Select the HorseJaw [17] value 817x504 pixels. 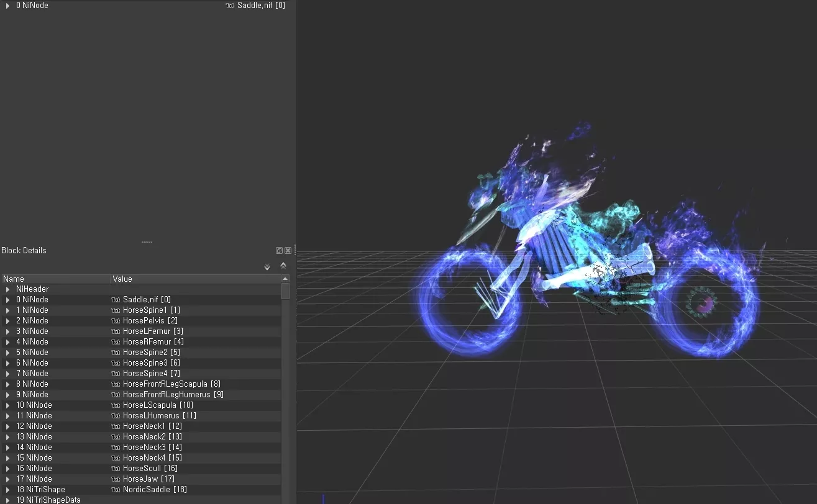tap(148, 479)
